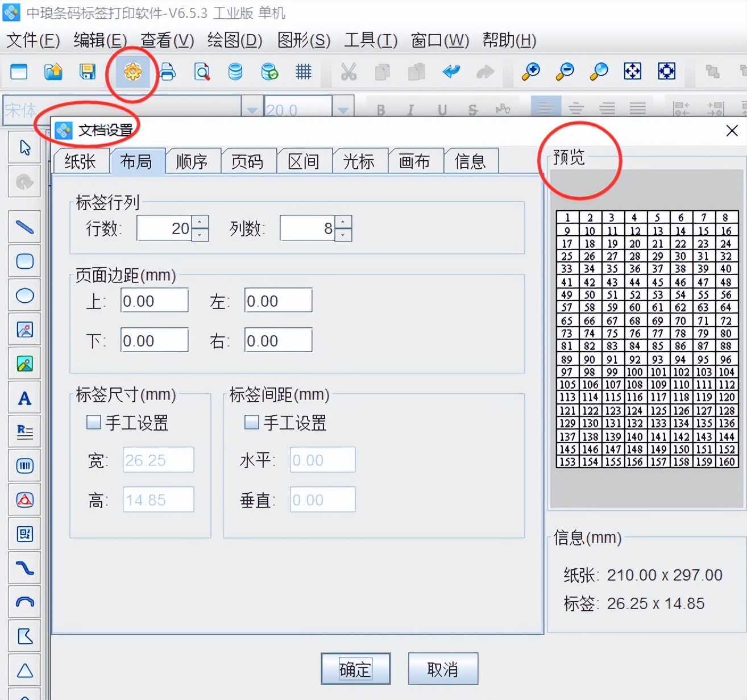Click the grid toolbar icon
This screenshot has height=700, width=747.
point(304,72)
